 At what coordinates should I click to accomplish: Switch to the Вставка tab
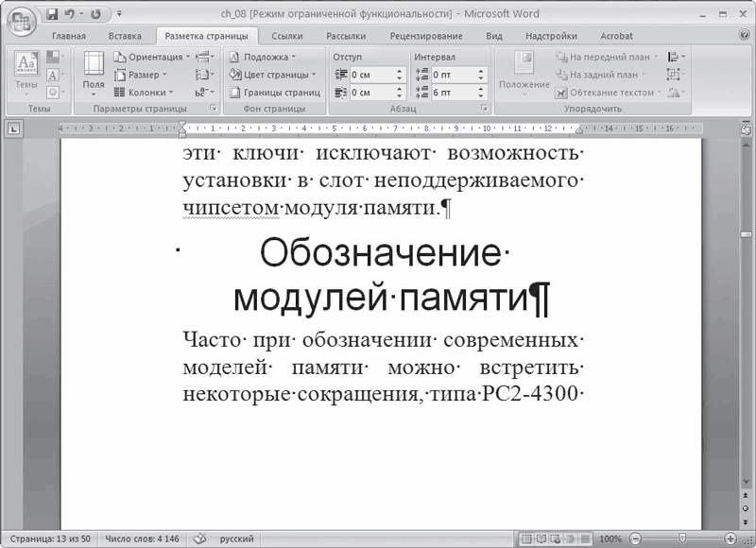(x=125, y=36)
